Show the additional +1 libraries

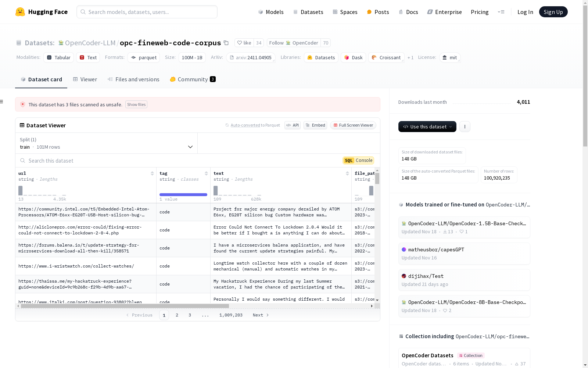pyautogui.click(x=410, y=57)
